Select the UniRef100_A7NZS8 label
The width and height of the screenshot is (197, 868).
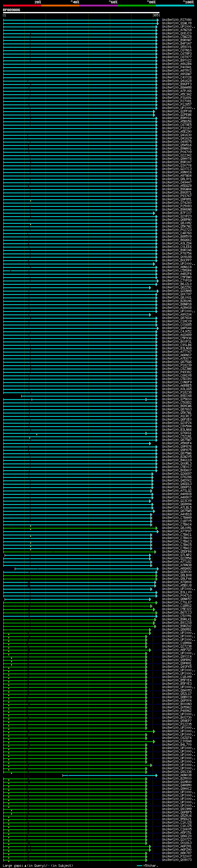(x=177, y=30)
